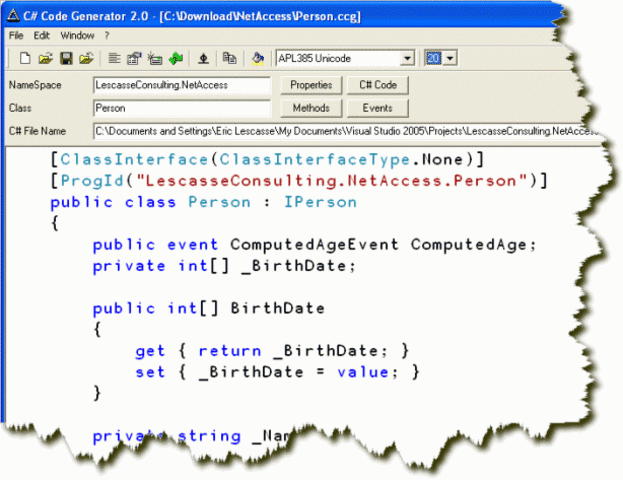Click the New file toolbar icon
623x480 pixels.
coord(25,58)
